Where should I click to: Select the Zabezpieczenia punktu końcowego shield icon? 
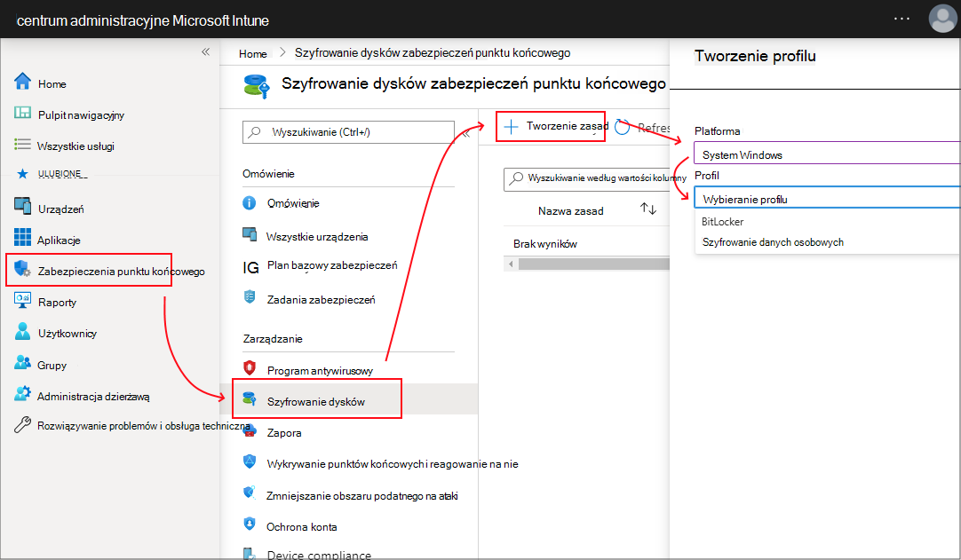coord(23,269)
